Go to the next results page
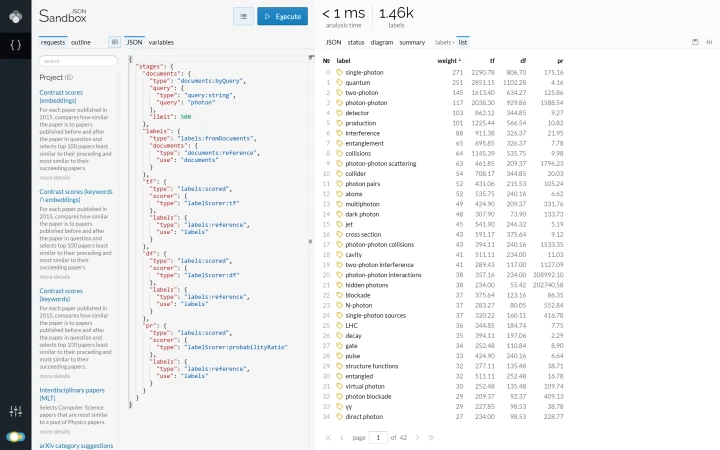 point(417,438)
